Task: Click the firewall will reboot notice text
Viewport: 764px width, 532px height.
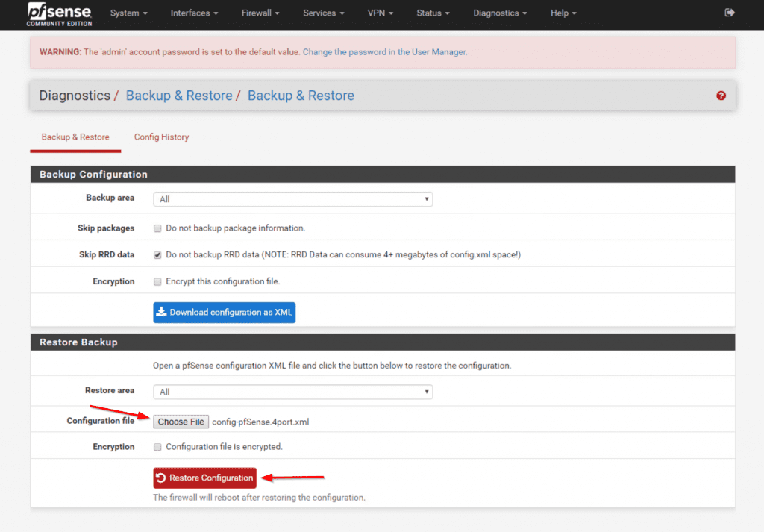Action: pos(259,498)
